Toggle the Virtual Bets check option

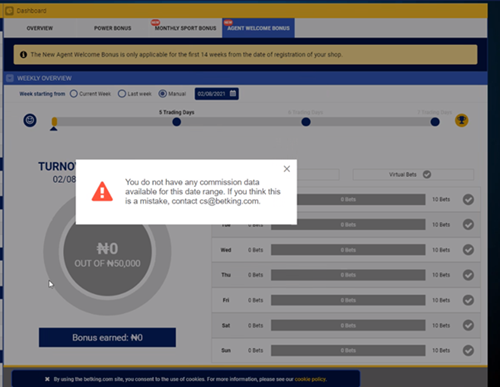click(427, 174)
